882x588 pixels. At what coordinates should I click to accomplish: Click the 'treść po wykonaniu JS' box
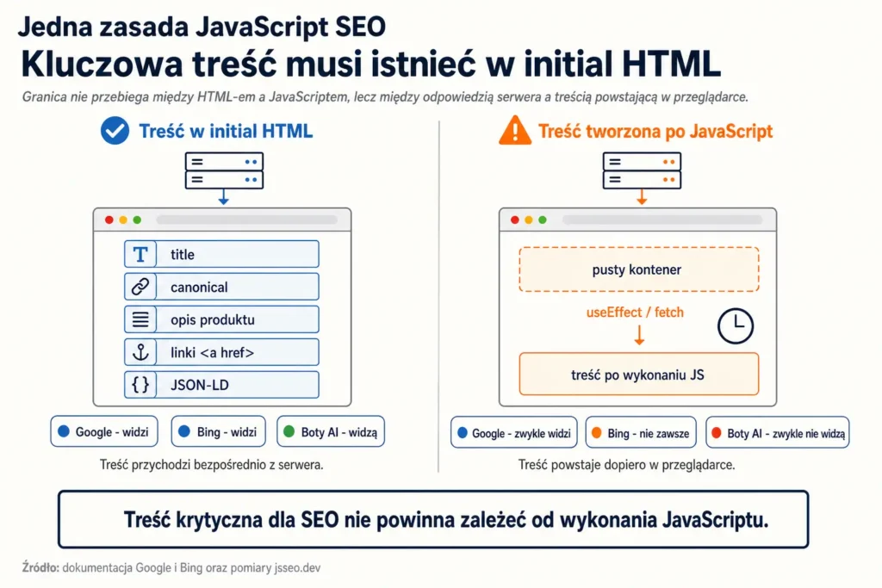tap(638, 374)
